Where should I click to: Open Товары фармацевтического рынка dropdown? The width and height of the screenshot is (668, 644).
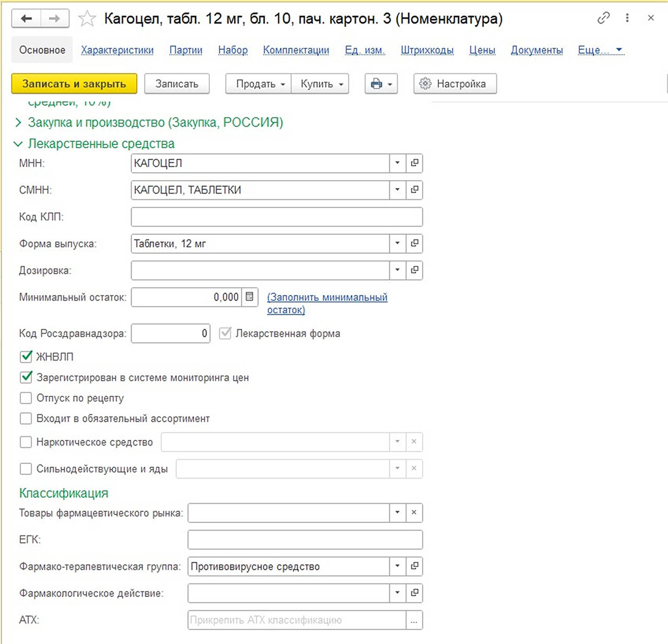coord(397,512)
